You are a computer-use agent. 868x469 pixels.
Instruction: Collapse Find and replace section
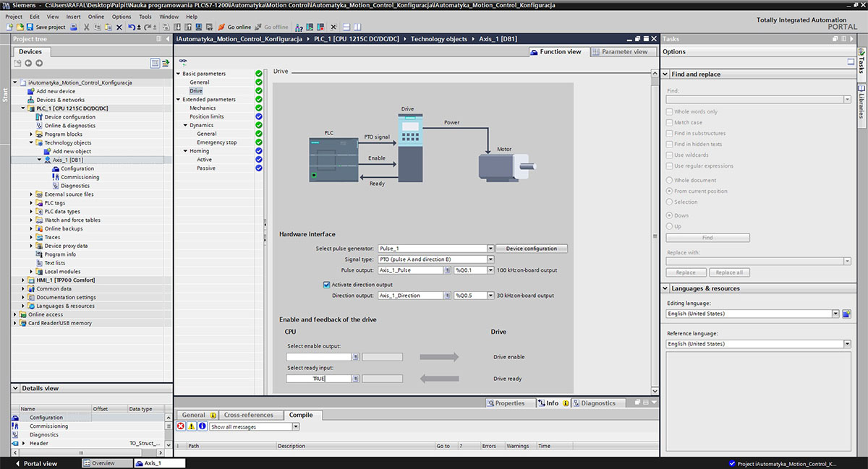tap(666, 74)
